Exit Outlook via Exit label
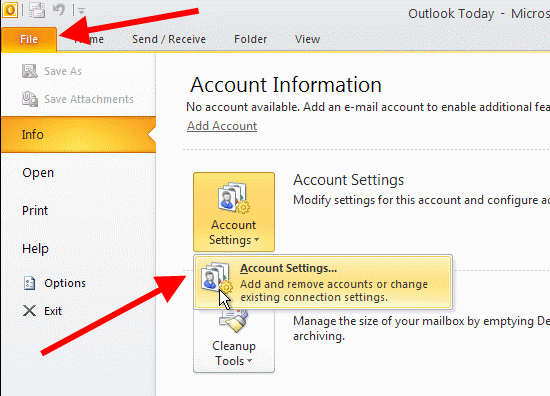This screenshot has width=550, height=396. (53, 311)
